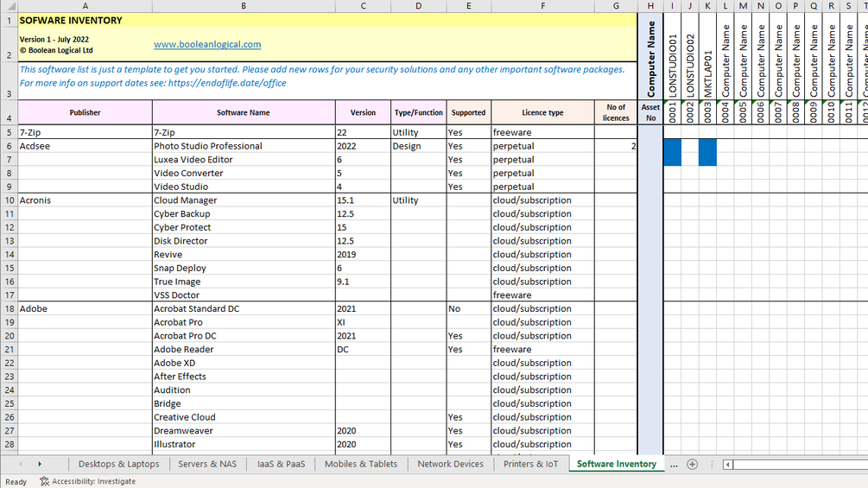Open the Servers & NAS sheet tab
The image size is (868, 488).
point(207,464)
